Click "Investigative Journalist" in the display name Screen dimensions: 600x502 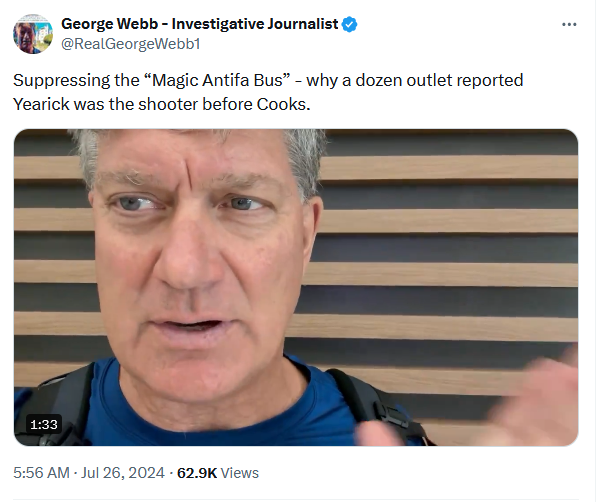coord(254,24)
